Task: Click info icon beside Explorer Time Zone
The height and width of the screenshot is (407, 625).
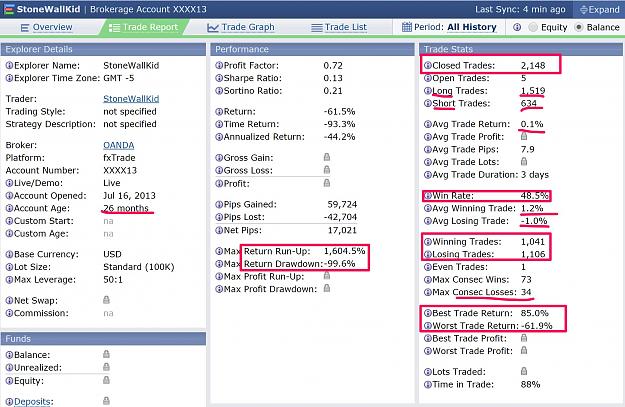Action: [x=9, y=78]
